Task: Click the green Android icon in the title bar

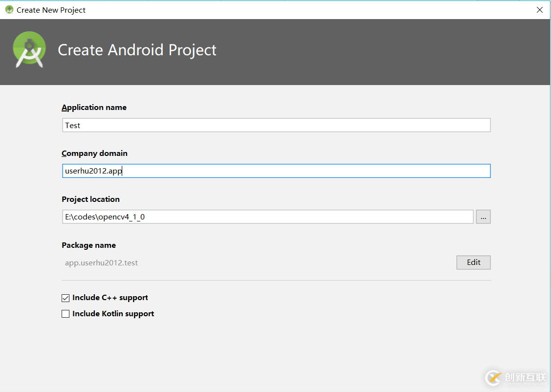Action: pyautogui.click(x=8, y=9)
